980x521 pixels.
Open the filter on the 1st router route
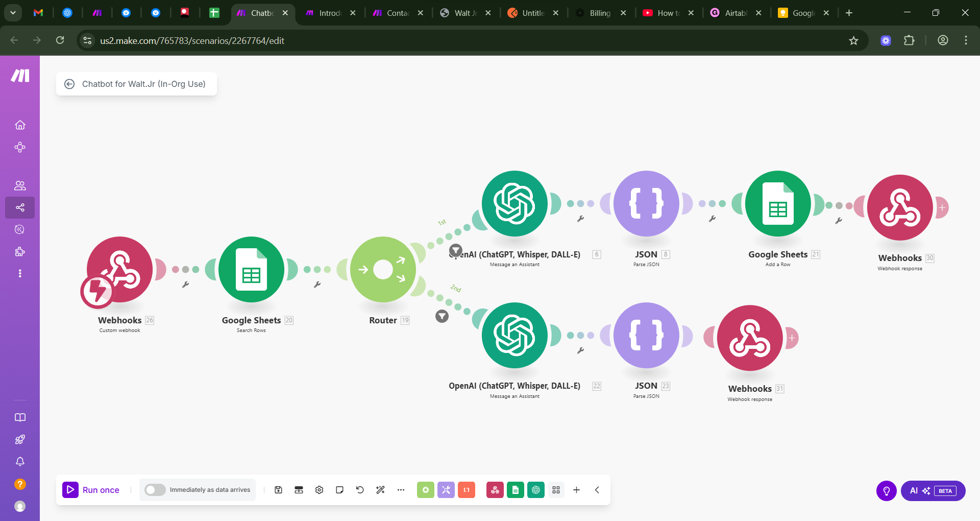pos(456,250)
